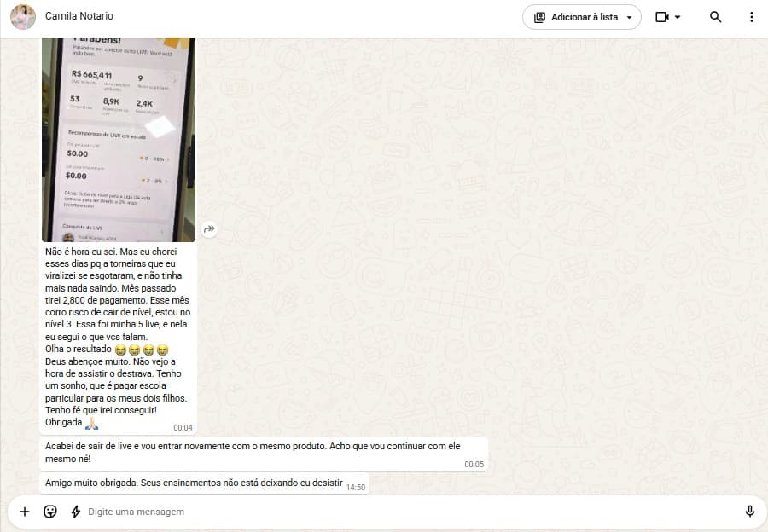Viewport: 768px width, 532px height.
Task: Click the 14:50 message timestamp
Action: [x=356, y=487]
